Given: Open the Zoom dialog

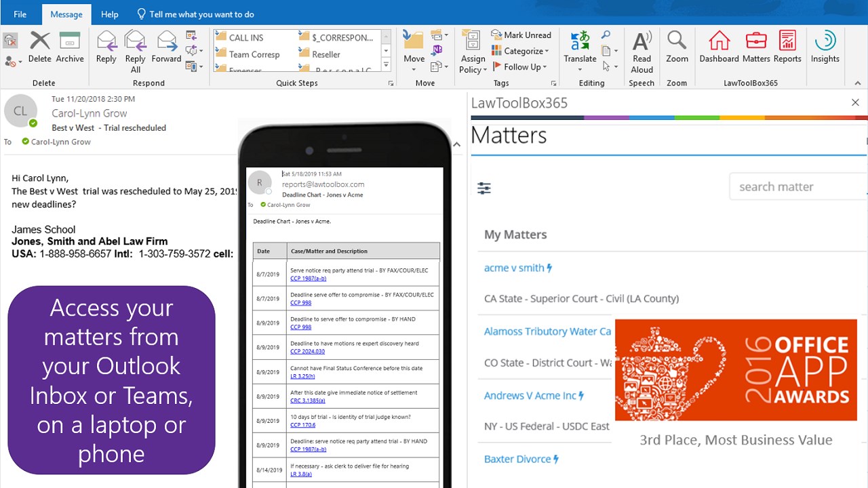Looking at the screenshot, I should [x=677, y=47].
